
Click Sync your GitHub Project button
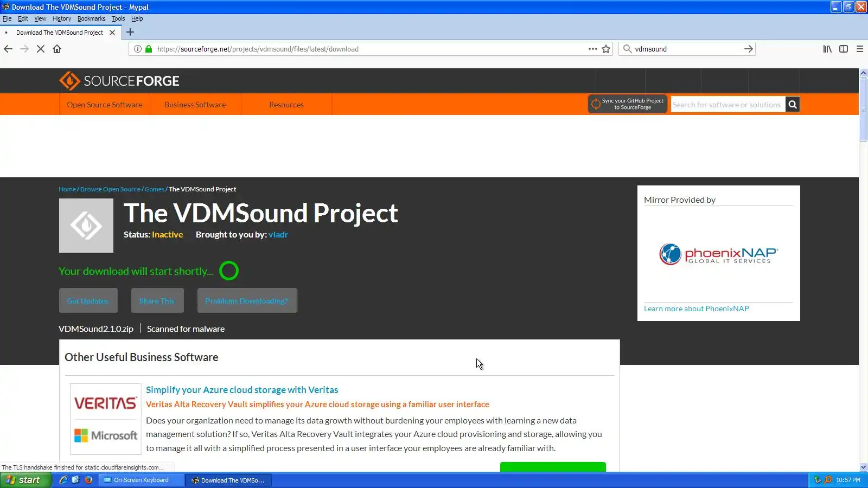(628, 104)
